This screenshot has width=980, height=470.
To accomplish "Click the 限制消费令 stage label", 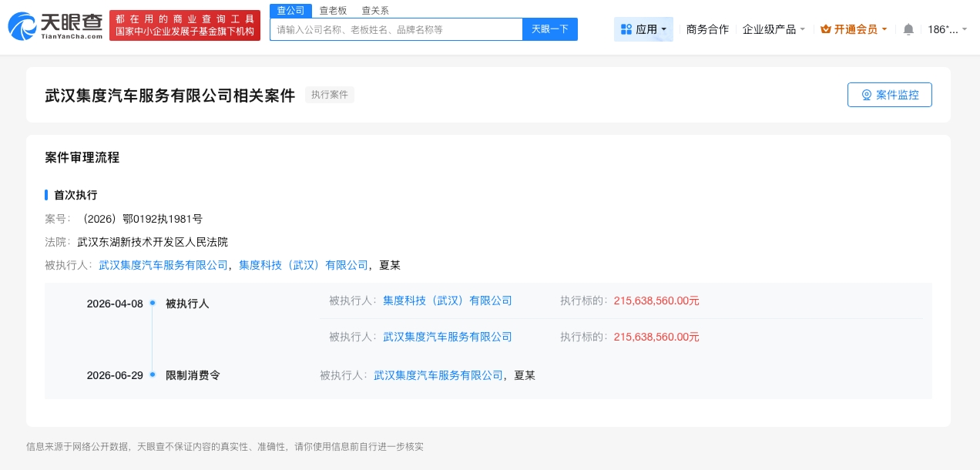I will [x=193, y=375].
